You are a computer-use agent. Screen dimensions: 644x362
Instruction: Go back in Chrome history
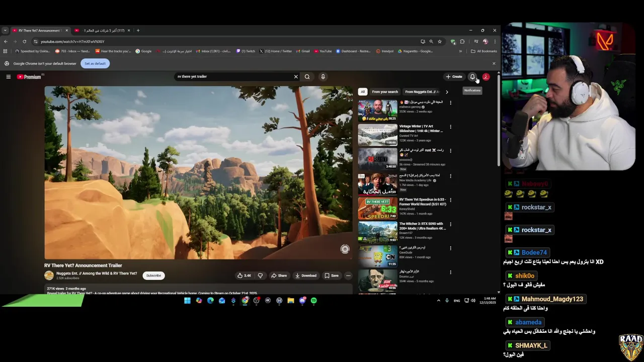click(x=6, y=41)
